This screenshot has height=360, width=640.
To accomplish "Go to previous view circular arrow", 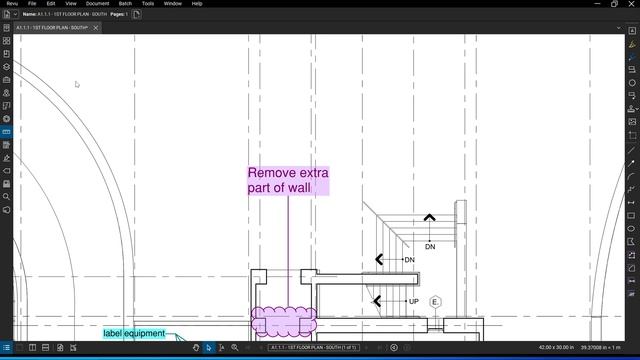I will coord(394,348).
